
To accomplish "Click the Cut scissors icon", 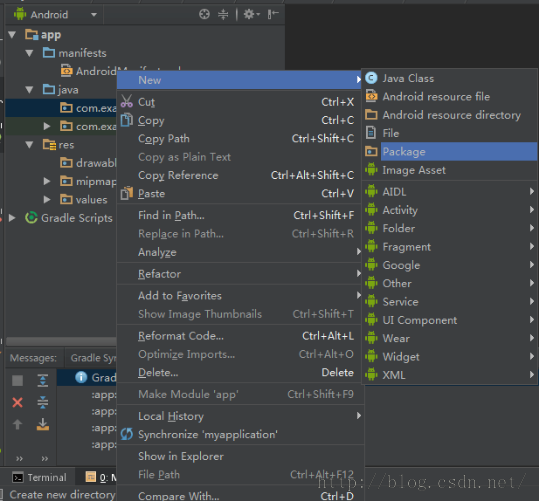I will pos(126,101).
